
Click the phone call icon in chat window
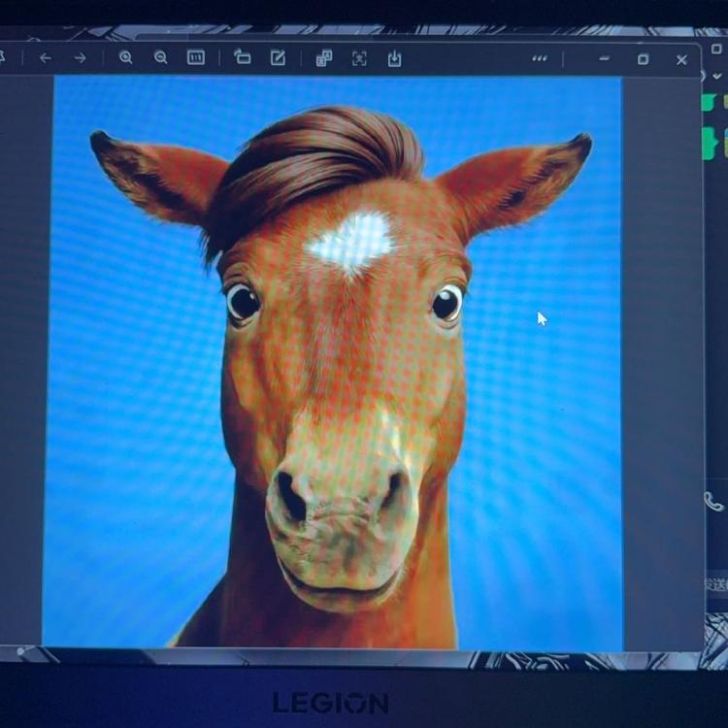713,502
